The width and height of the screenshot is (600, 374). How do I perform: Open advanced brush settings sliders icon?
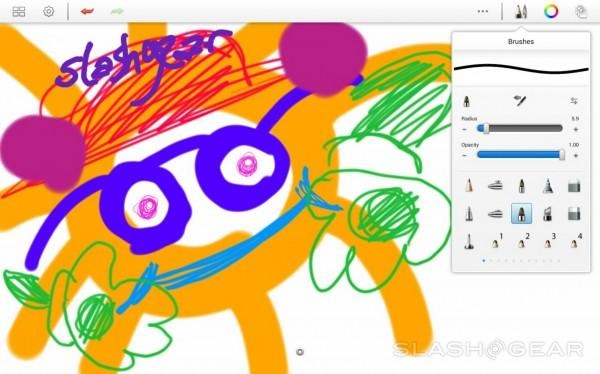tap(574, 101)
